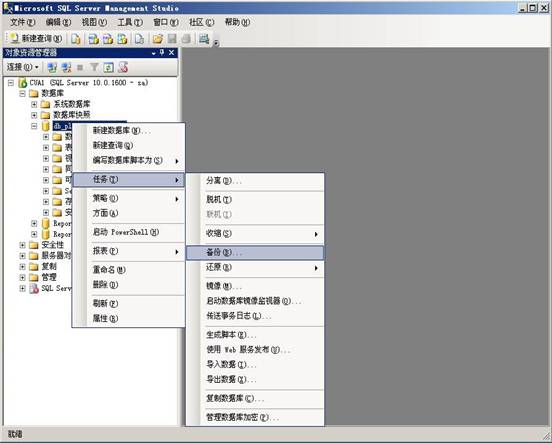The width and height of the screenshot is (552, 443).
Task: Click the SQL Server Compact query icon
Action: (x=140, y=38)
